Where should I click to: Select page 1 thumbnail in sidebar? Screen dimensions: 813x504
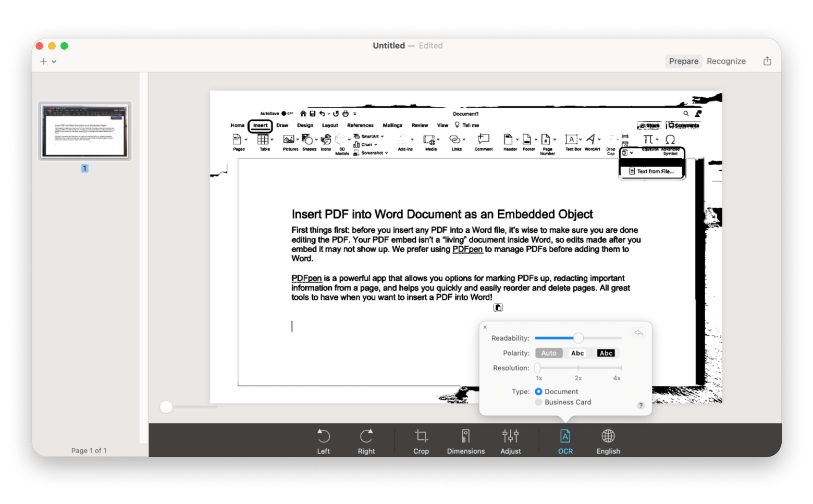(x=85, y=131)
